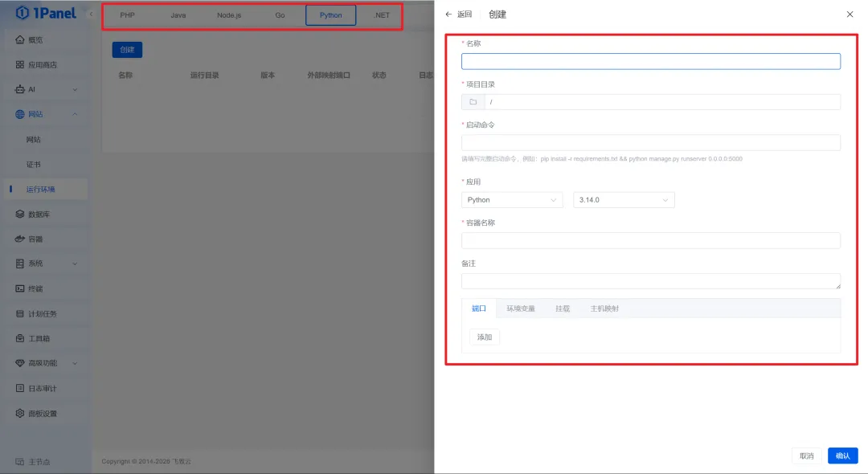868x474 pixels.
Task: Close the 创建 drawer with X
Action: tap(850, 14)
